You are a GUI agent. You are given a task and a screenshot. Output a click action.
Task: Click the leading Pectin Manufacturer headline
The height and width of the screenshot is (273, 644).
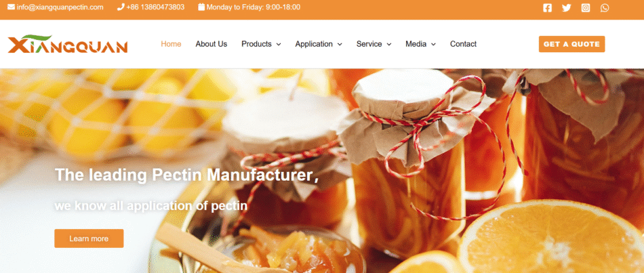click(186, 175)
